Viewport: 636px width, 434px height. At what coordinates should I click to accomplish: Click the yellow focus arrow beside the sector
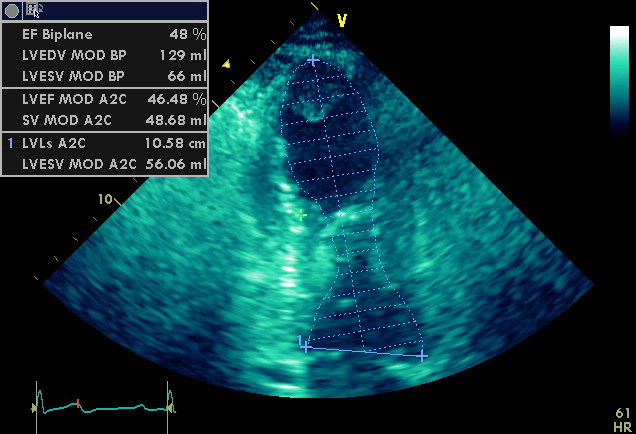click(x=226, y=64)
